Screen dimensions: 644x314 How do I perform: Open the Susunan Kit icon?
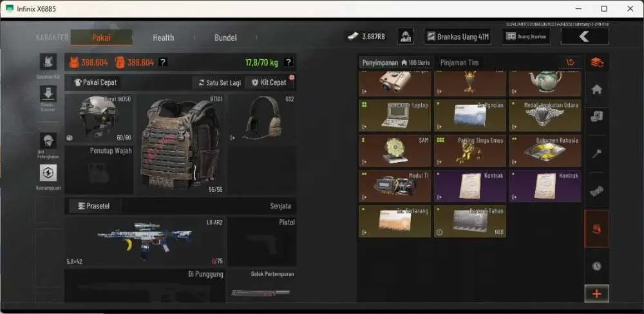48,62
